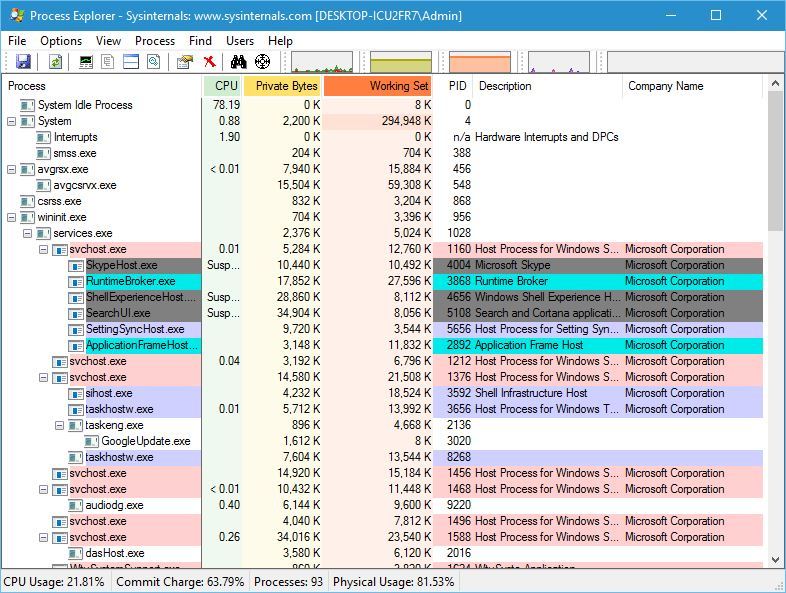
Task: Open the Help menu
Action: point(280,41)
